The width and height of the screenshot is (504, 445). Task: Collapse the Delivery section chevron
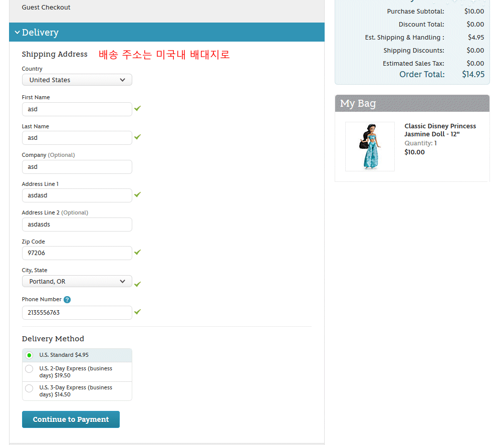coord(17,33)
